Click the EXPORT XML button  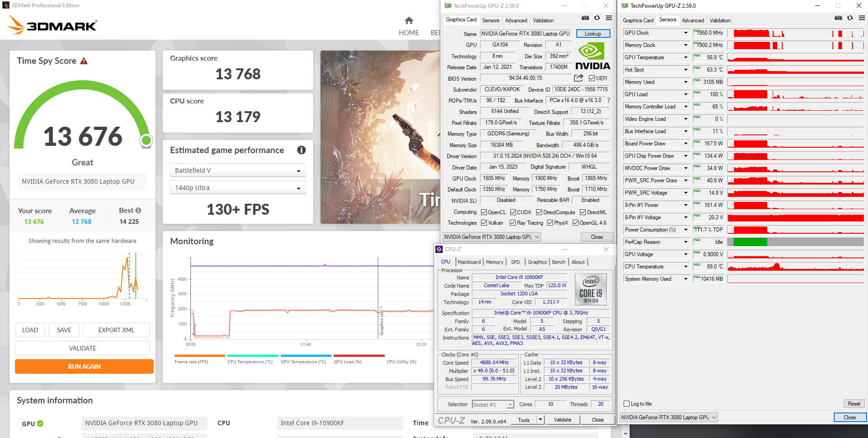coord(116,330)
